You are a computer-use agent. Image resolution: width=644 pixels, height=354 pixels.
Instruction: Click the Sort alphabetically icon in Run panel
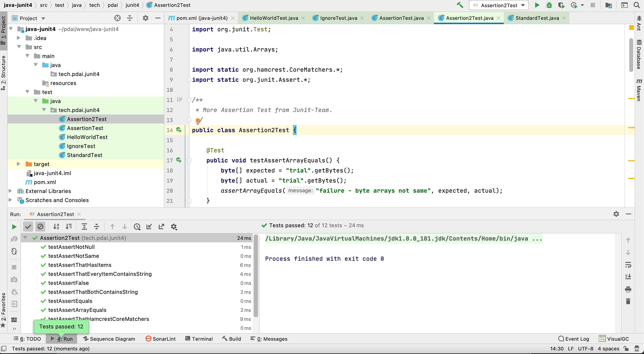[x=56, y=227]
